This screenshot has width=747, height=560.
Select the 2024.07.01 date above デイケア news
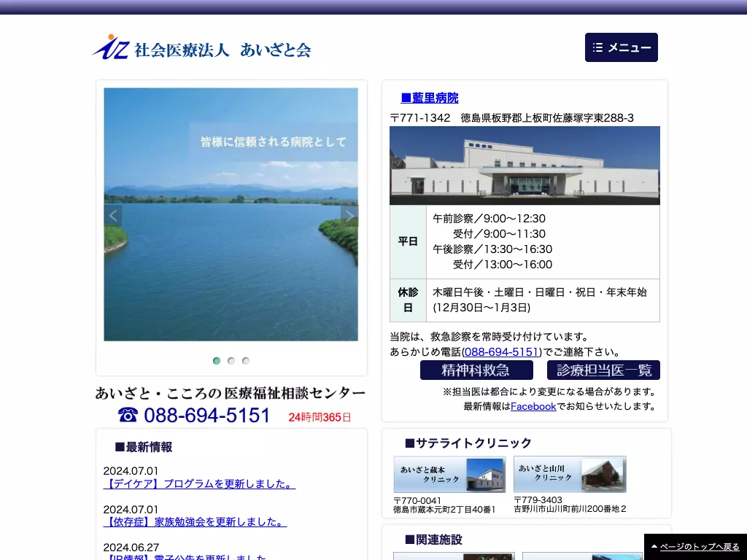(x=131, y=471)
